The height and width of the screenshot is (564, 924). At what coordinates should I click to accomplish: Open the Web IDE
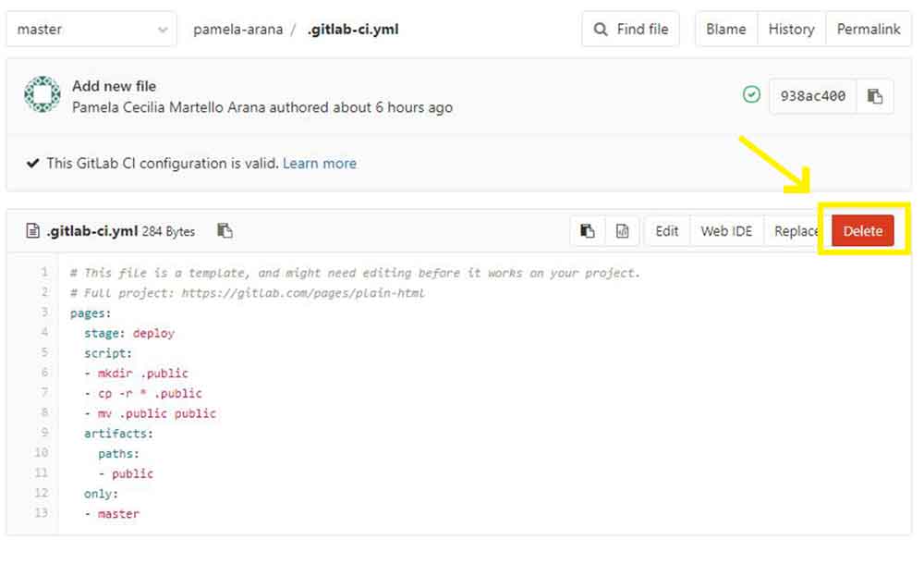click(726, 231)
